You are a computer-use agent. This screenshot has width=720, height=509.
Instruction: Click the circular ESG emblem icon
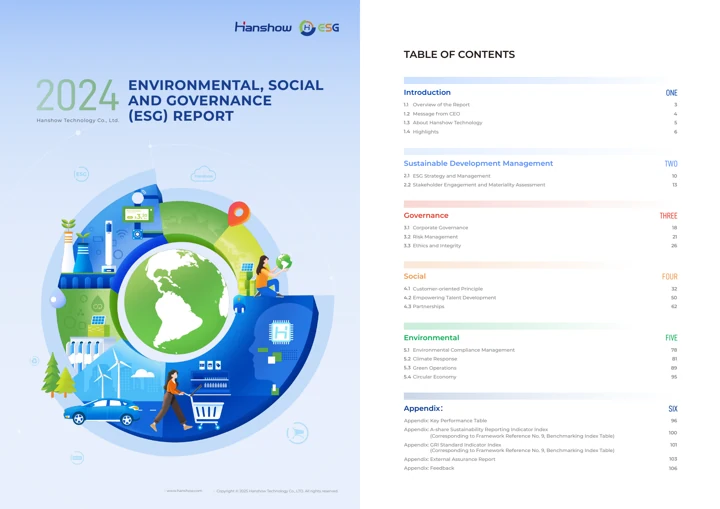coord(307,28)
